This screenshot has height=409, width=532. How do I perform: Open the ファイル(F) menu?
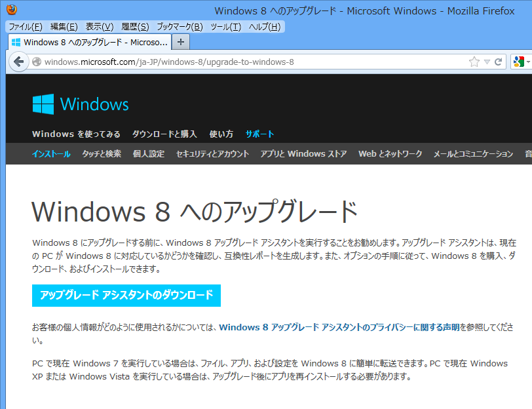[26, 26]
